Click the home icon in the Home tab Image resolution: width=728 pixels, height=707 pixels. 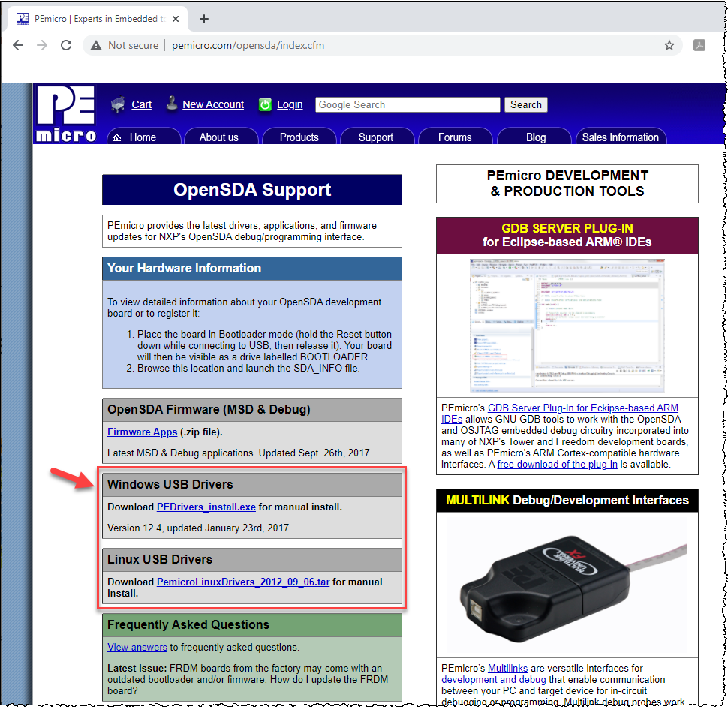click(117, 137)
